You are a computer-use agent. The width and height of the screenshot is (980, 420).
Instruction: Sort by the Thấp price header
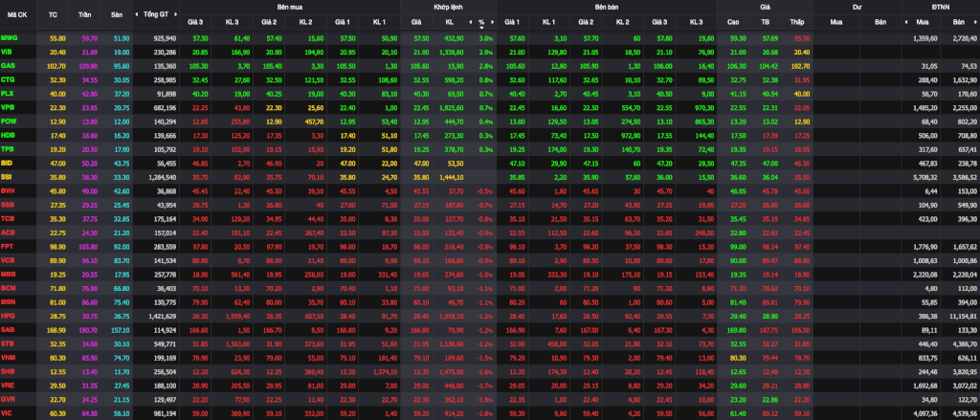[796, 22]
